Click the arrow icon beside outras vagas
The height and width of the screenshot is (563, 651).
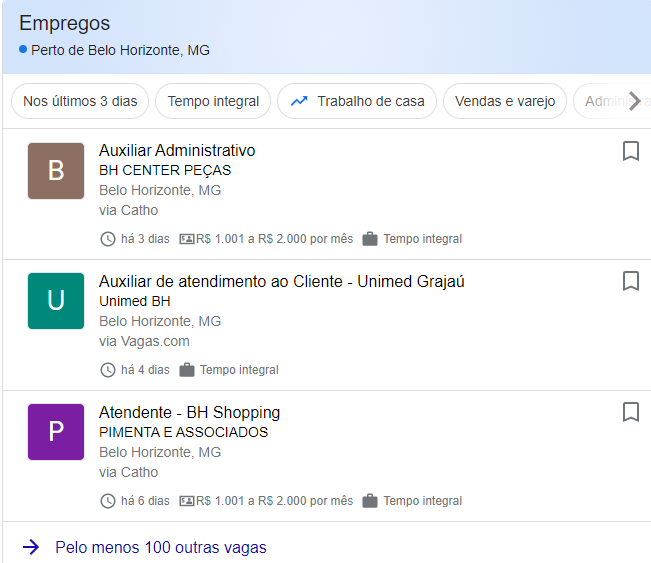(31, 547)
